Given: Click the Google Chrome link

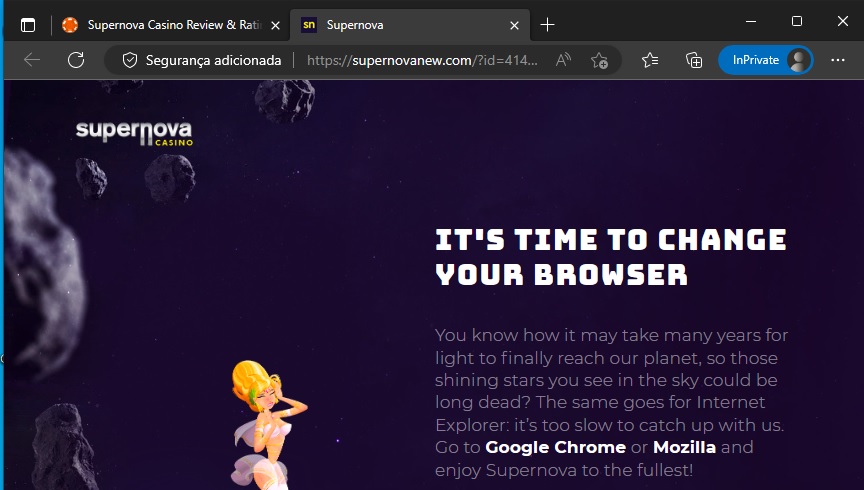Looking at the screenshot, I should (555, 447).
